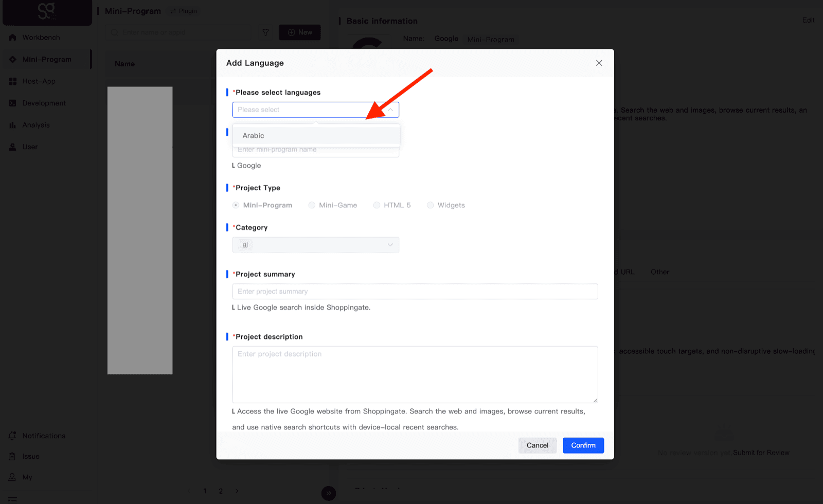This screenshot has width=823, height=504.
Task: Click the name or appid search field
Action: click(x=178, y=32)
